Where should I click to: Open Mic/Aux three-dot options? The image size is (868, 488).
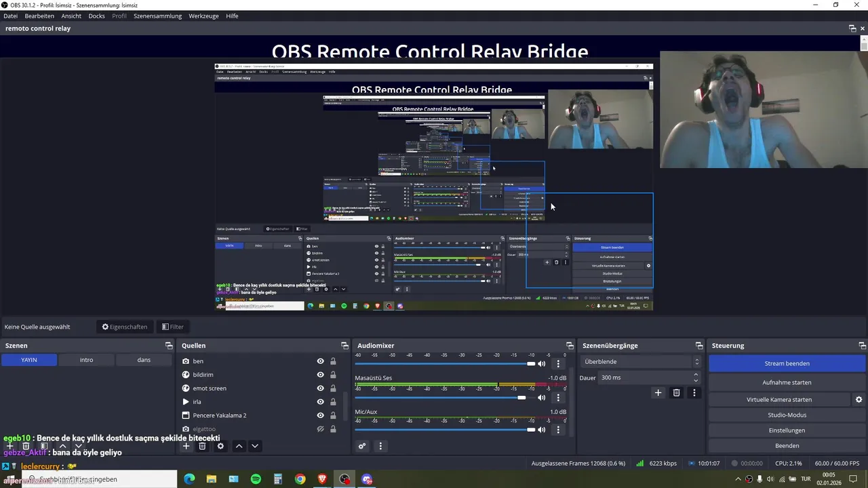(x=558, y=429)
